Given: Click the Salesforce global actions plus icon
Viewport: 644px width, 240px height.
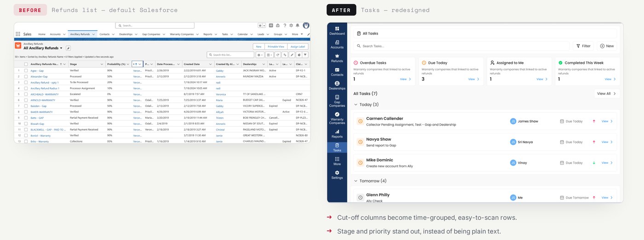Looking at the screenshot, I should click(x=271, y=26).
